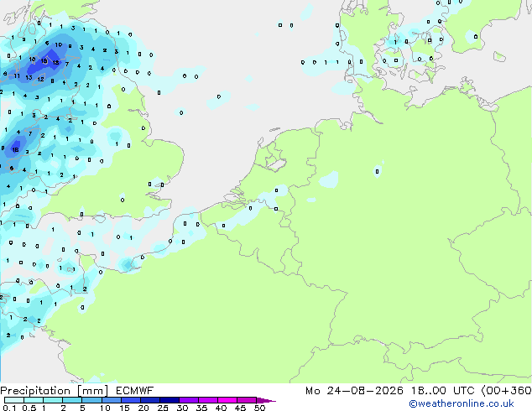The image size is (532, 411).
Task: Click the legend tick label "25"
Action: (163, 408)
